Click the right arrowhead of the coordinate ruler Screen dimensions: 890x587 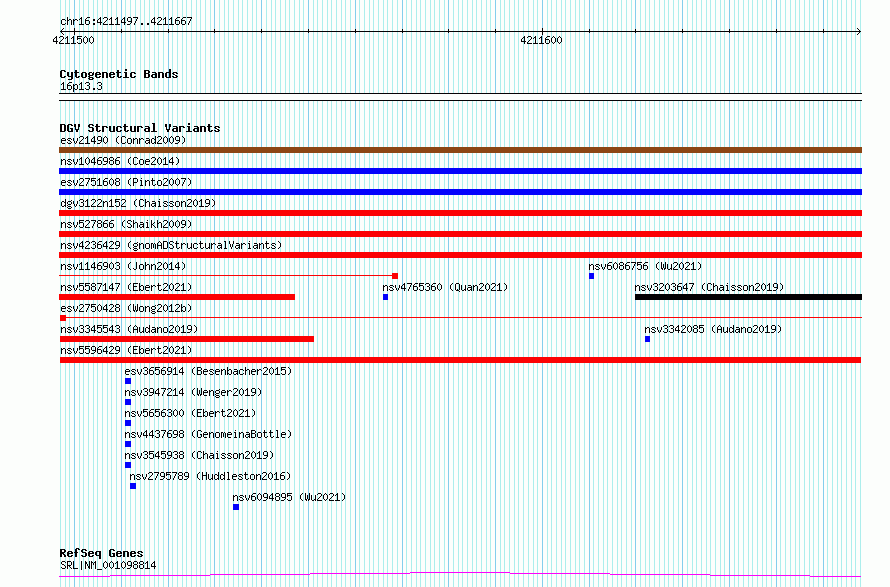coord(859,31)
